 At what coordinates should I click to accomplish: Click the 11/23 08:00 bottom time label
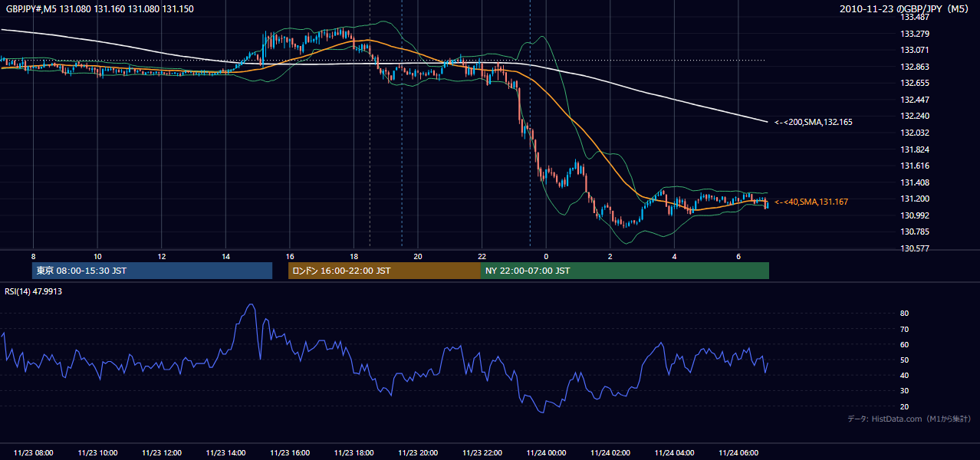click(34, 452)
